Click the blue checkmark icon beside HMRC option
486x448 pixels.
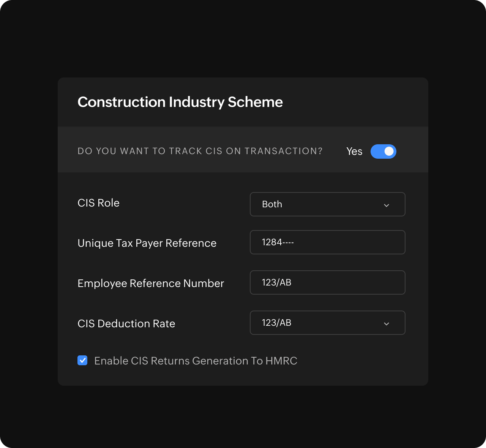[82, 360]
